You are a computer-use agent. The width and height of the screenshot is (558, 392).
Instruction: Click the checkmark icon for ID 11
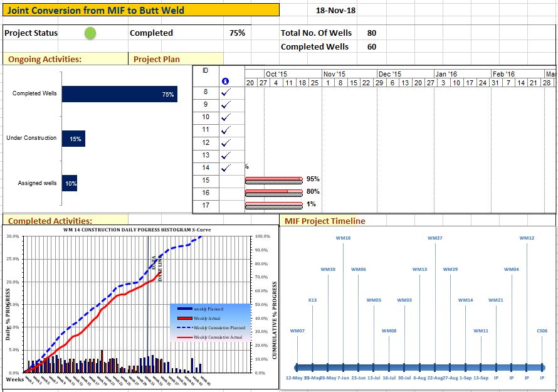[226, 130]
